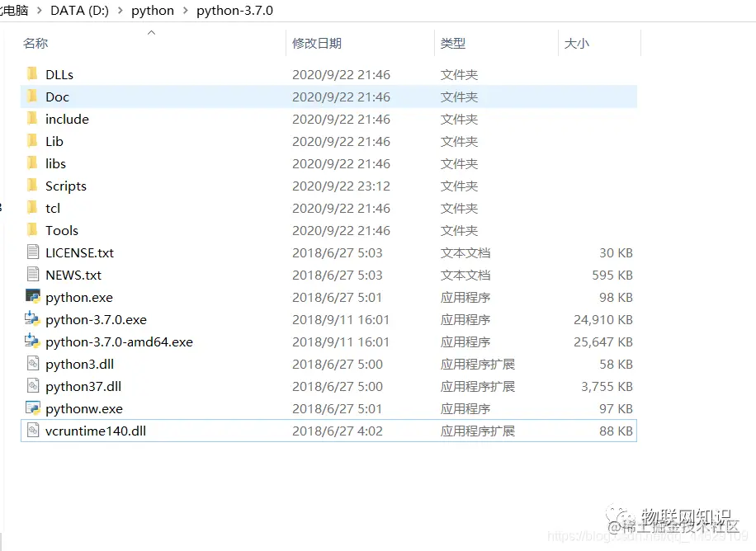Viewport: 756px width, 551px height.
Task: Click the Scripts date 2020/9/22 23:12
Action: (341, 186)
